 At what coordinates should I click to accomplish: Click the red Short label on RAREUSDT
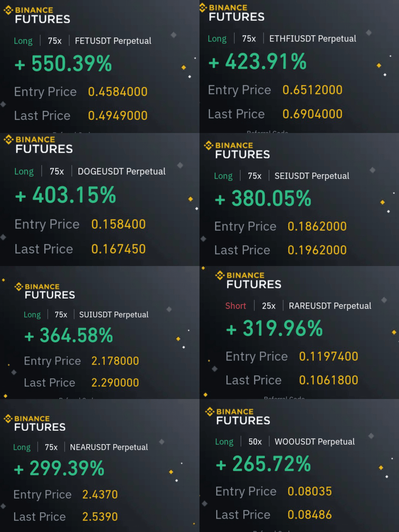pos(235,306)
